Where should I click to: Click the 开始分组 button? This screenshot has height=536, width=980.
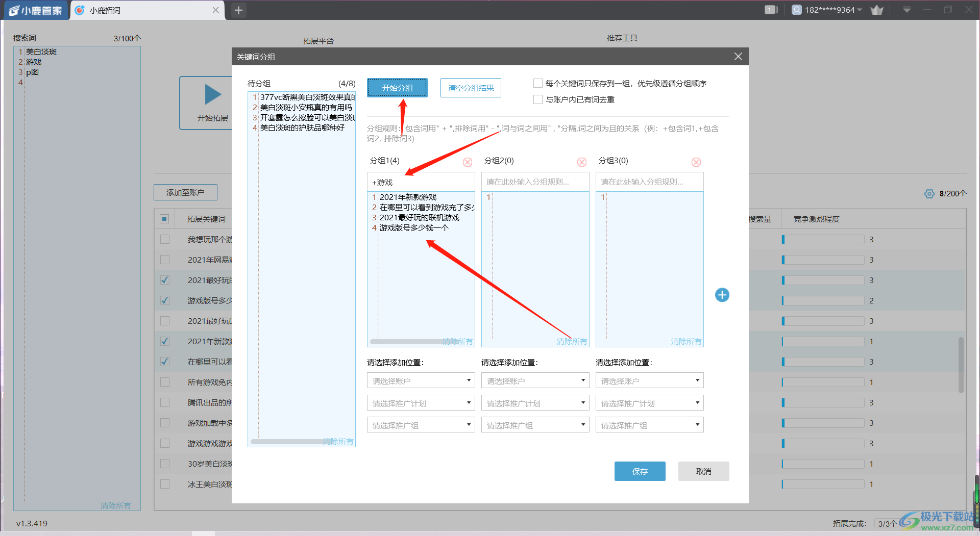pyautogui.click(x=397, y=88)
